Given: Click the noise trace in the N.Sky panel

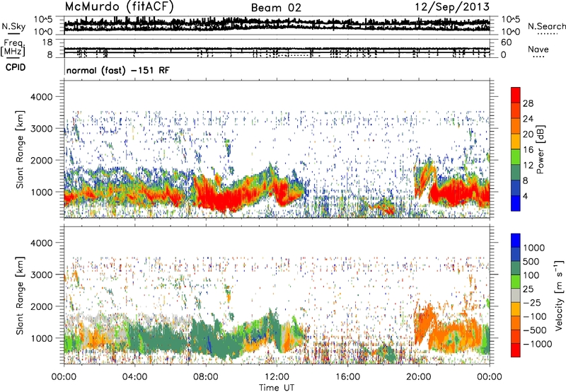Looking at the screenshot, I should pos(277,25).
